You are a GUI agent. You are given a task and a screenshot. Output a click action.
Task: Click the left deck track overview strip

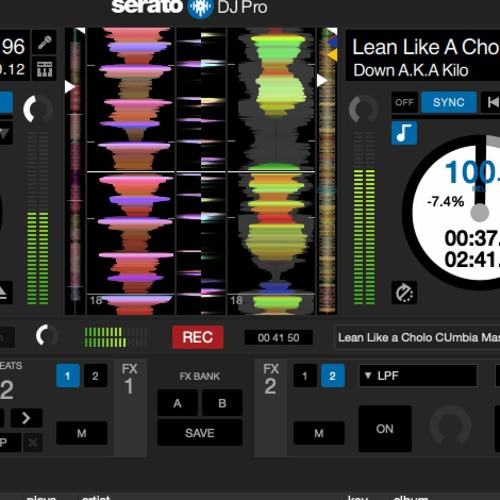75,171
